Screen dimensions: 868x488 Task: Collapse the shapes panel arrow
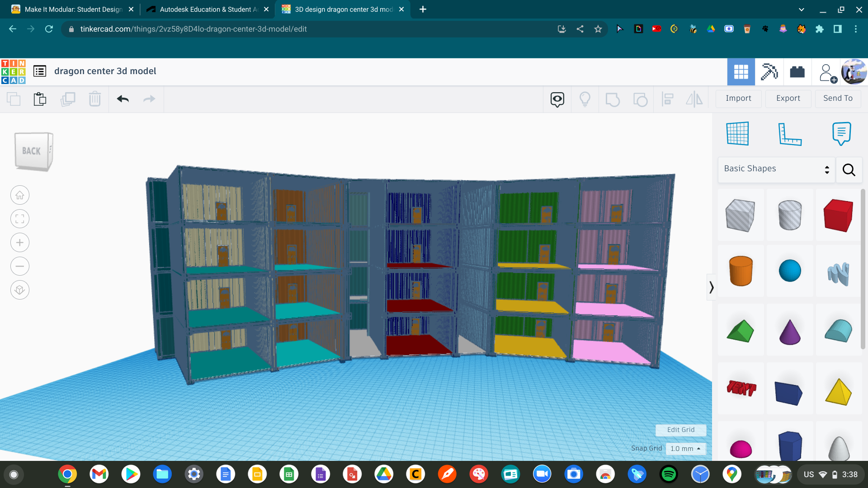point(711,287)
